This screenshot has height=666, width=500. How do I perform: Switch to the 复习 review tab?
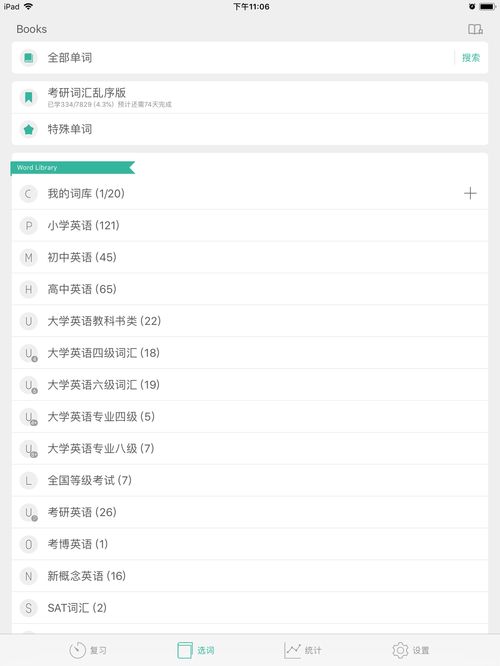coord(88,650)
